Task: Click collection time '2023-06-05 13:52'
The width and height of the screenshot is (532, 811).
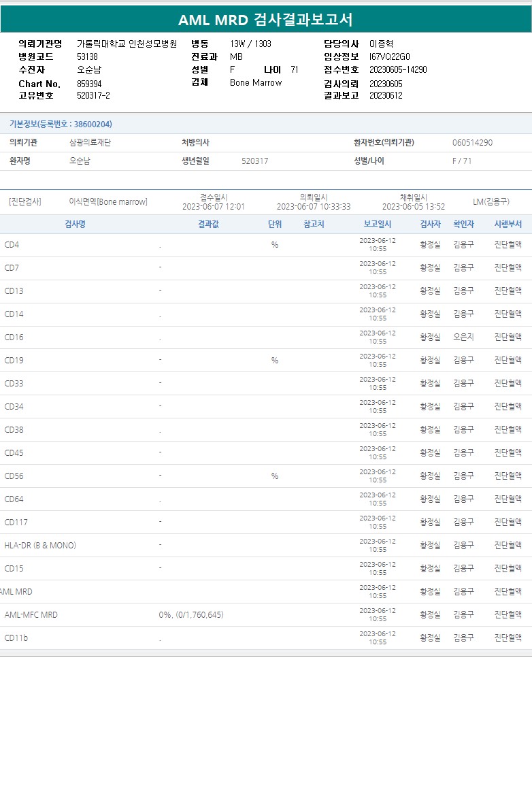Action: click(414, 207)
